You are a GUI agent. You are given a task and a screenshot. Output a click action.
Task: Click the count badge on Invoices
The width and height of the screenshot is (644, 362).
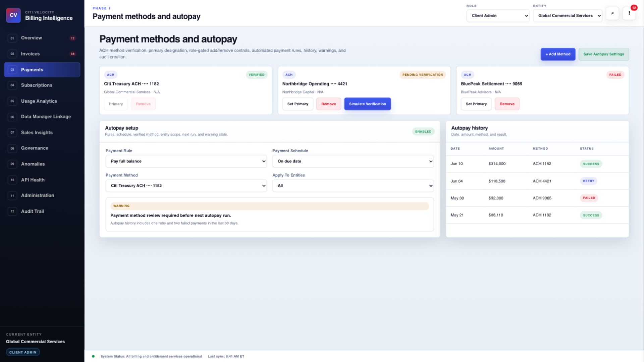tap(72, 54)
